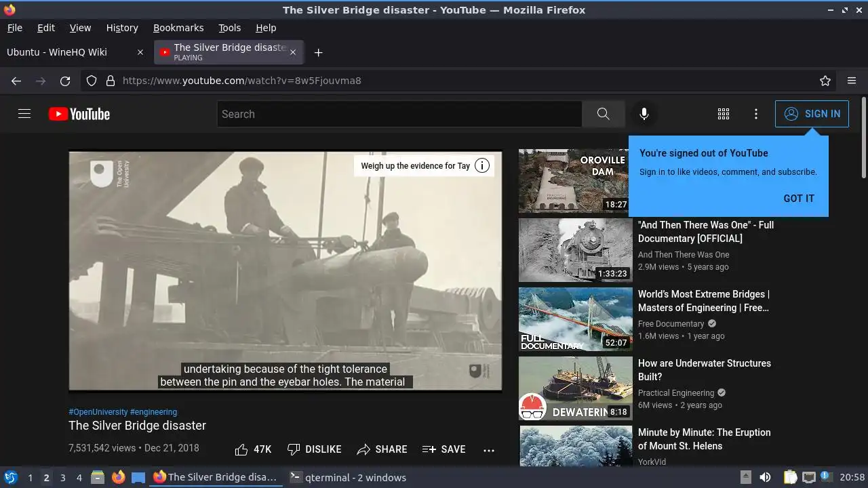This screenshot has height=488, width=868.
Task: Open more actions ellipsis below video
Action: 489,449
